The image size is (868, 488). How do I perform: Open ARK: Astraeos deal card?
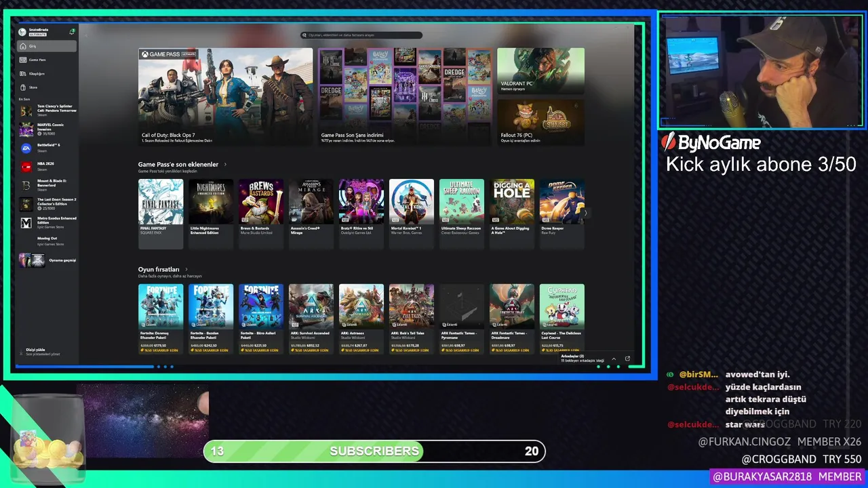pos(361,319)
